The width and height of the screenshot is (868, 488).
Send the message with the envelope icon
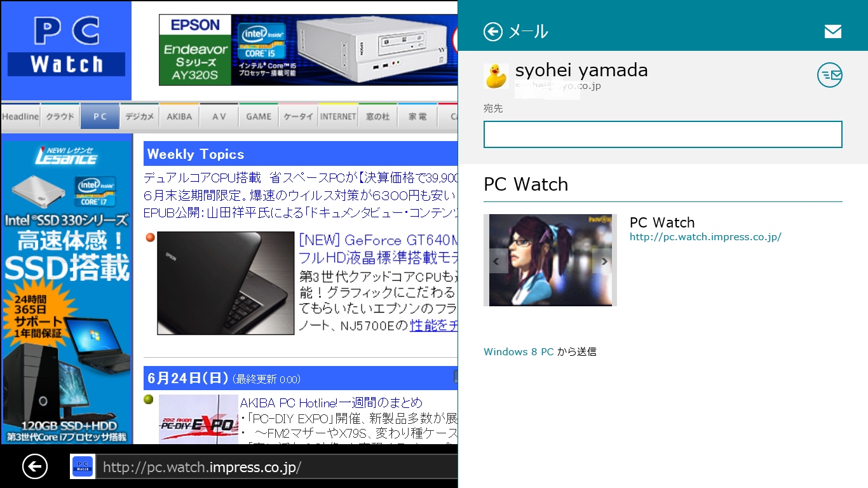coord(832,32)
